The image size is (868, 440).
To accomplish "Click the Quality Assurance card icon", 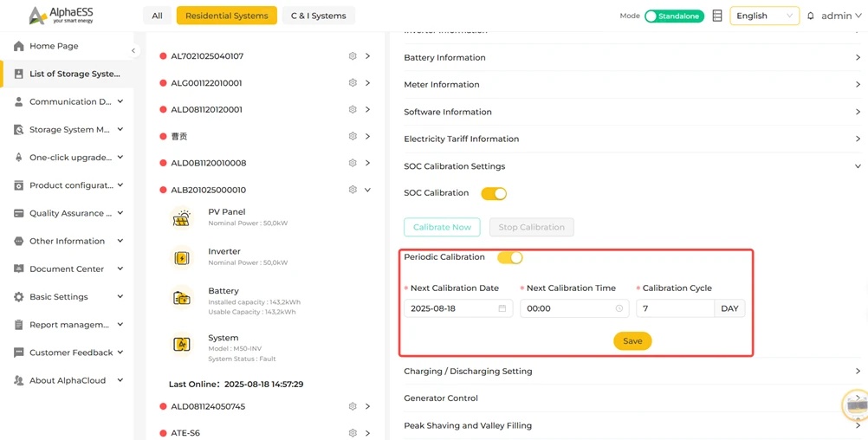I will (x=19, y=213).
